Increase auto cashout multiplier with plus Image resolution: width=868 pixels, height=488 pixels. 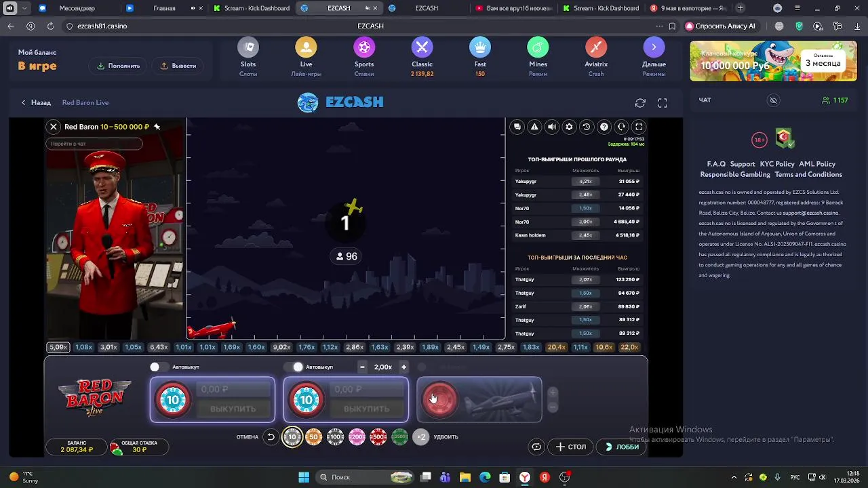coord(403,367)
